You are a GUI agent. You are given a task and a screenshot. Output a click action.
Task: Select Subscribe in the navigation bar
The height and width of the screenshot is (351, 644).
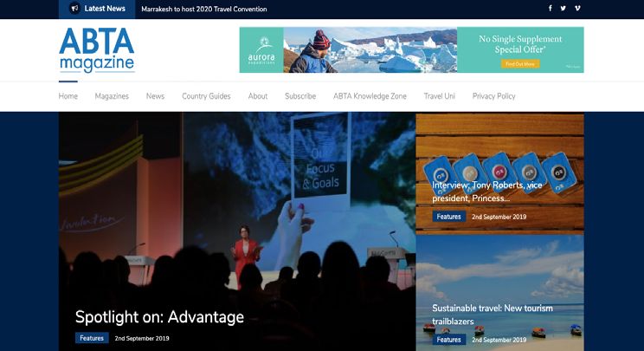point(300,96)
